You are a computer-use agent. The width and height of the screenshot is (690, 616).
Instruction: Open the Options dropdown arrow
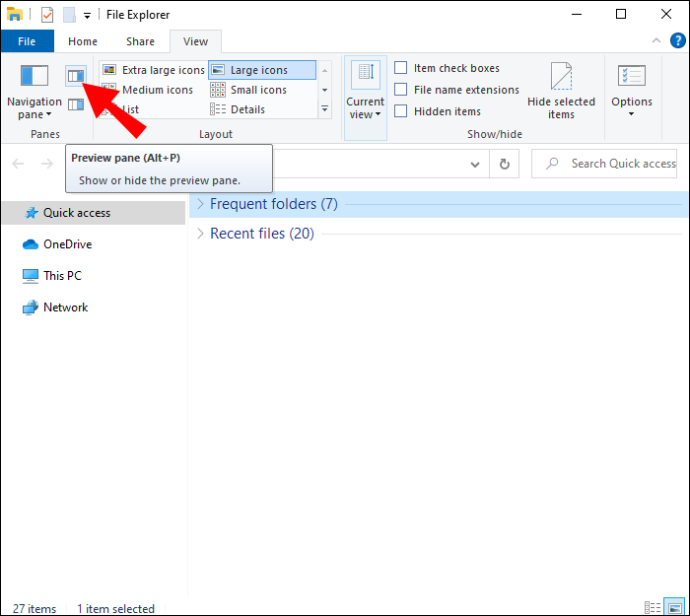[x=632, y=114]
